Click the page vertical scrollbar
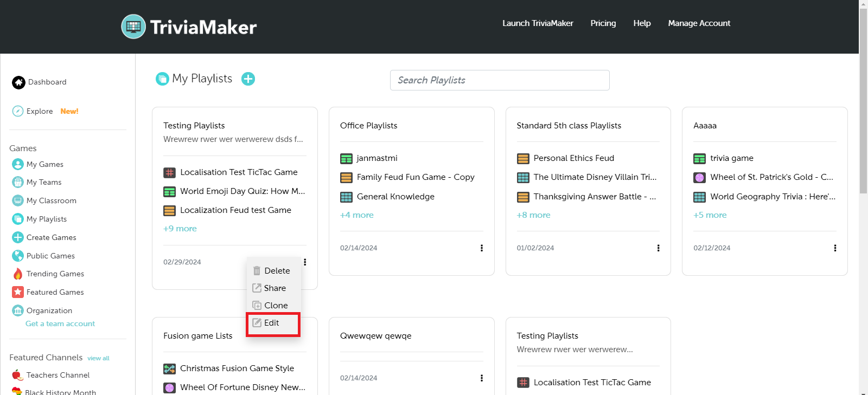 click(863, 108)
